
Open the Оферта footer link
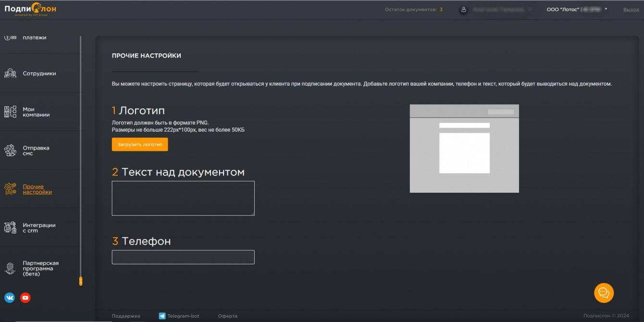tap(227, 316)
